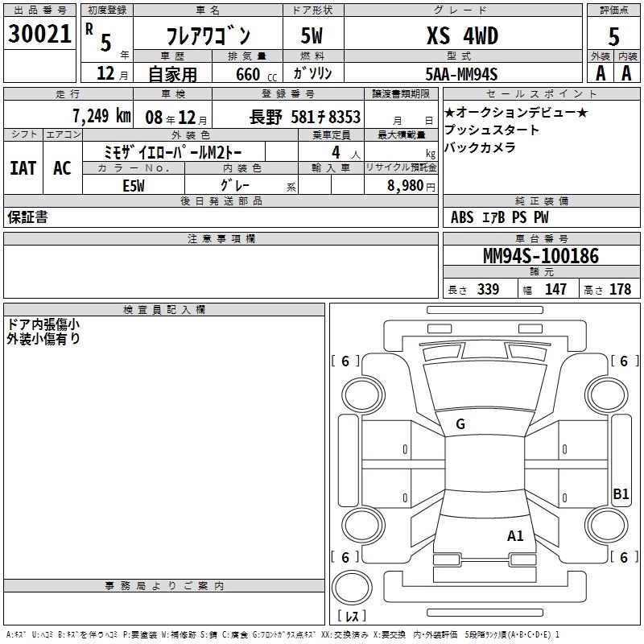644x644 pixels.
Task: Select displacement value 660 cc
Action: [x=256, y=75]
